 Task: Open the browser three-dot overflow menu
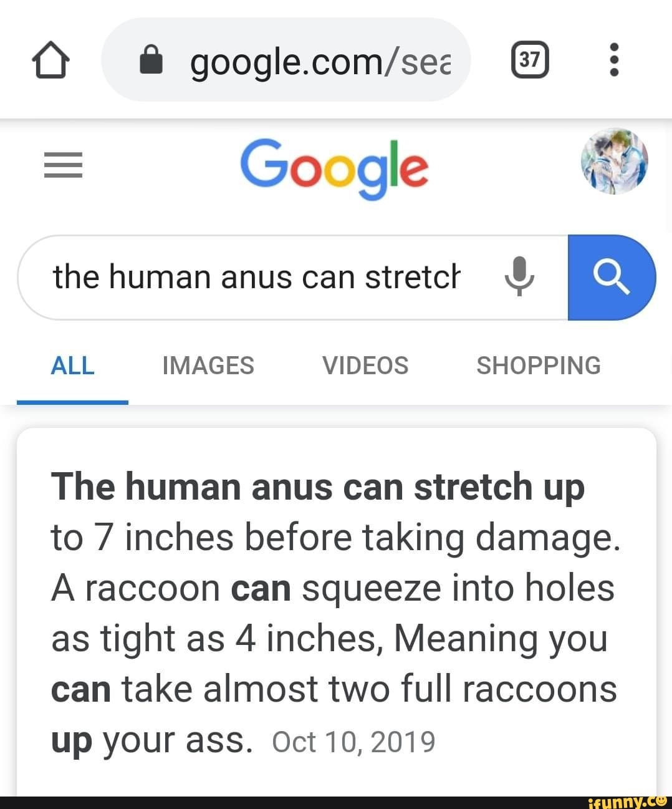pos(614,59)
